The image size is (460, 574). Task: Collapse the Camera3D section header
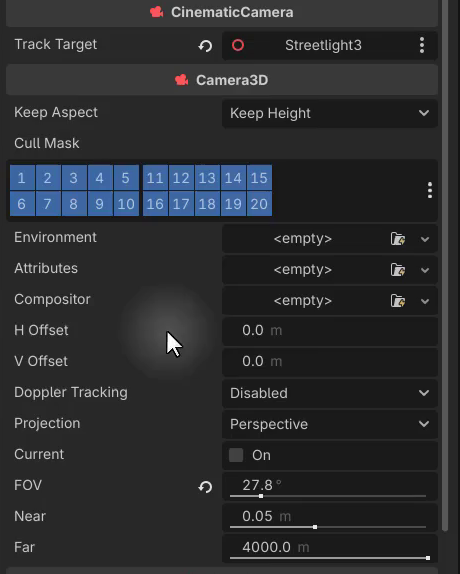click(222, 80)
